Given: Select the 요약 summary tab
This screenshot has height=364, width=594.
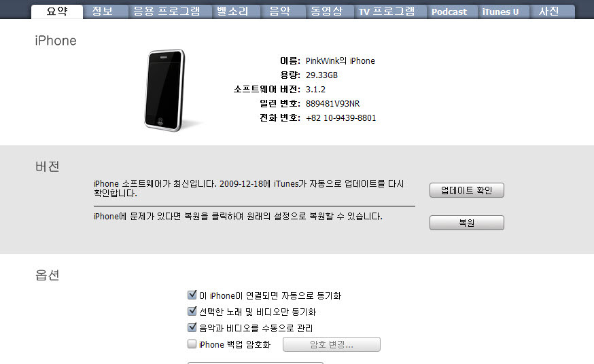Looking at the screenshot, I should pyautogui.click(x=57, y=12).
